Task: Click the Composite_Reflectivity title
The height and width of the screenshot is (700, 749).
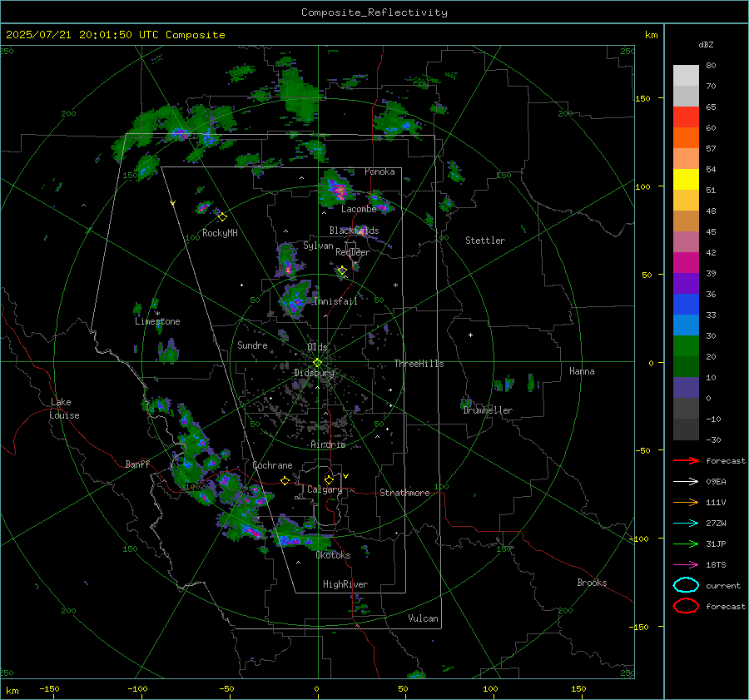Action: pos(374,12)
